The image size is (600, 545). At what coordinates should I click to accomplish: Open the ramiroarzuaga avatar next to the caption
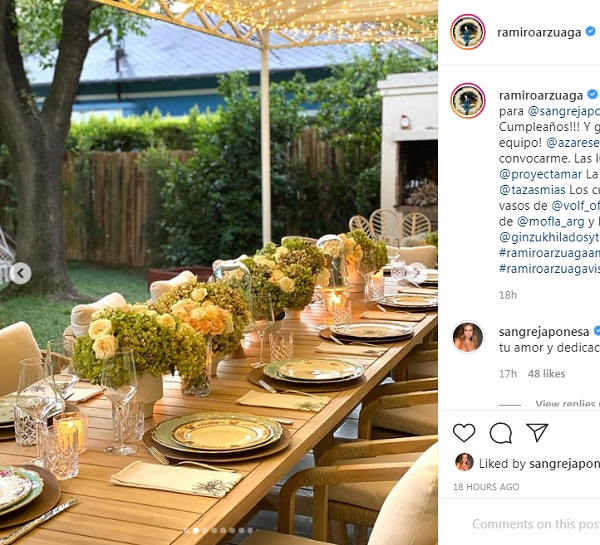point(468,101)
